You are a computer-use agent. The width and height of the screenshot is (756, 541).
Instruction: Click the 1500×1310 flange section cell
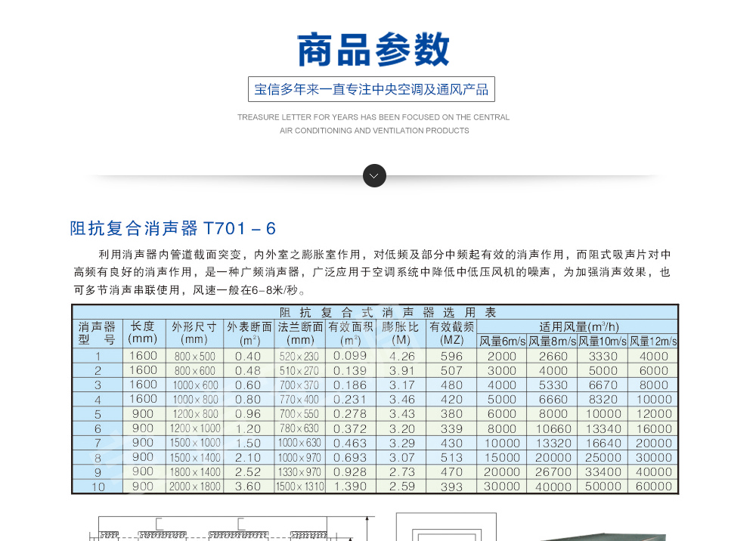(x=300, y=487)
